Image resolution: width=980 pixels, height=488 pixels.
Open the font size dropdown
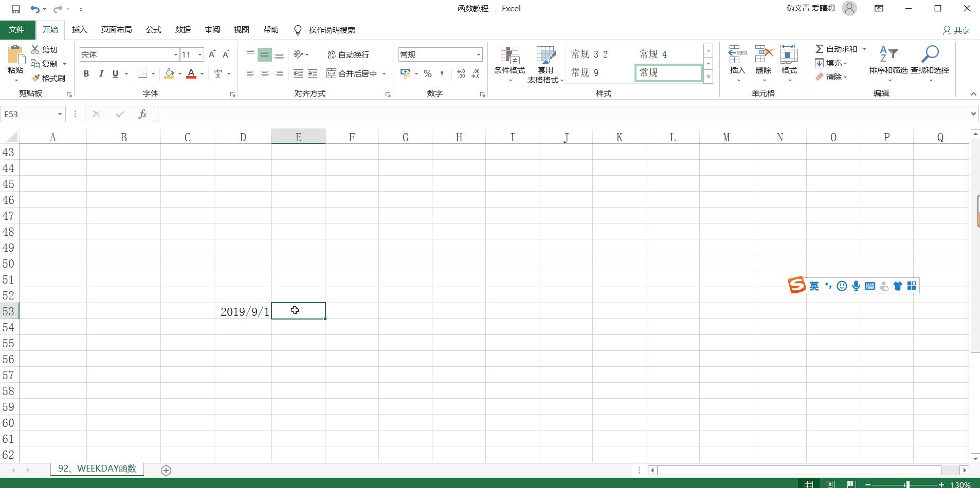pyautogui.click(x=199, y=54)
